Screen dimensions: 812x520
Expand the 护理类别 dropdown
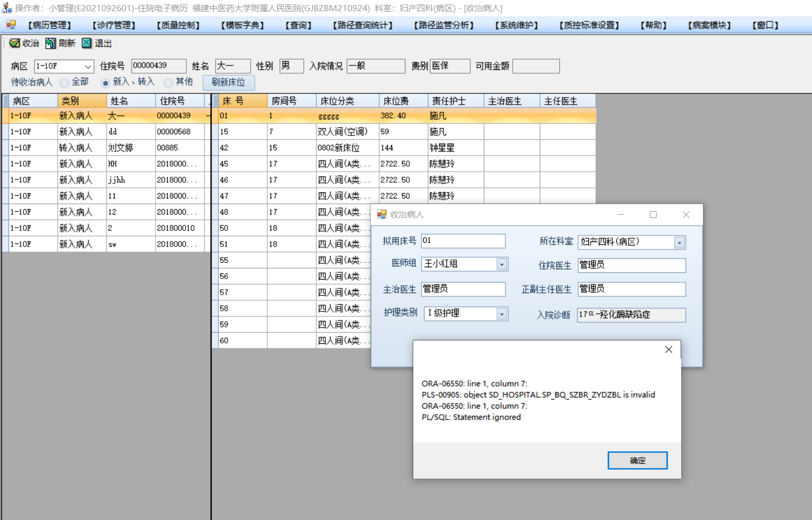click(502, 314)
